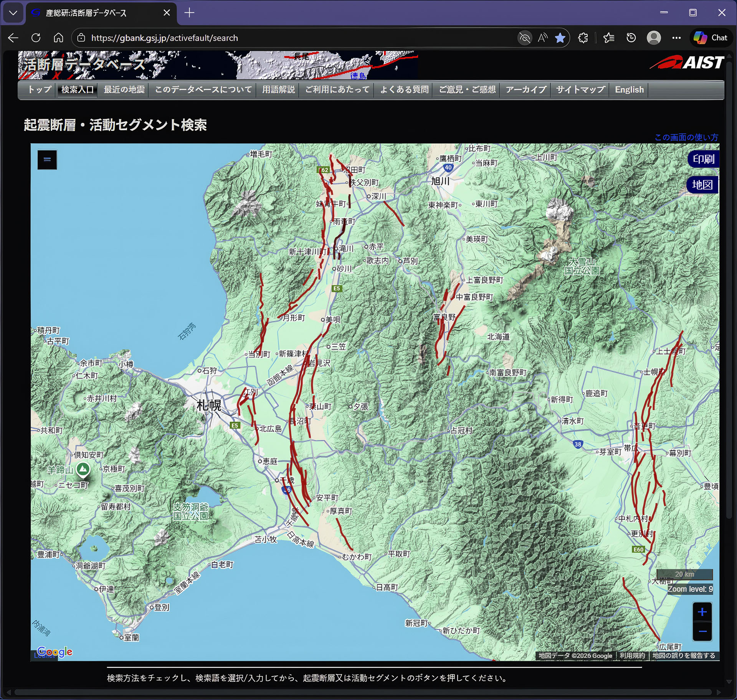Image resolution: width=737 pixels, height=700 pixels.
Task: Switch map type with 地図 button
Action: [702, 185]
